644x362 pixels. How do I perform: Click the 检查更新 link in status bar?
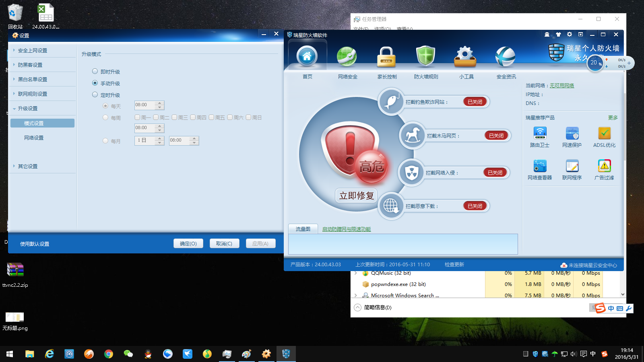click(454, 264)
